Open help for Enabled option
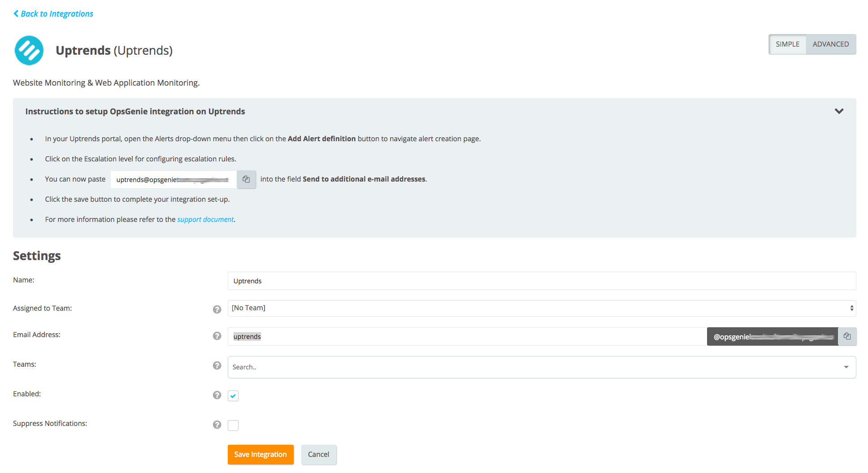The image size is (868, 473). point(217,395)
